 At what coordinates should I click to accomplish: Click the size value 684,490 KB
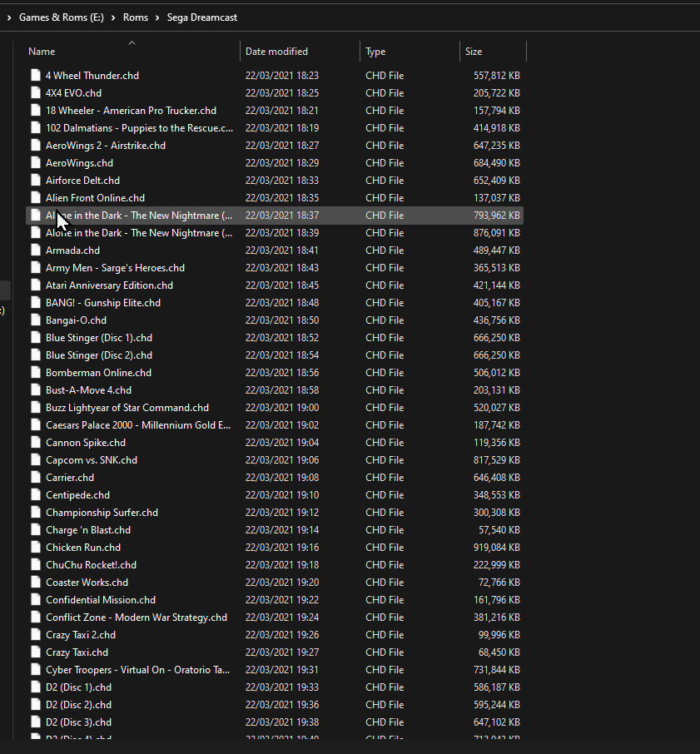[x=497, y=163]
